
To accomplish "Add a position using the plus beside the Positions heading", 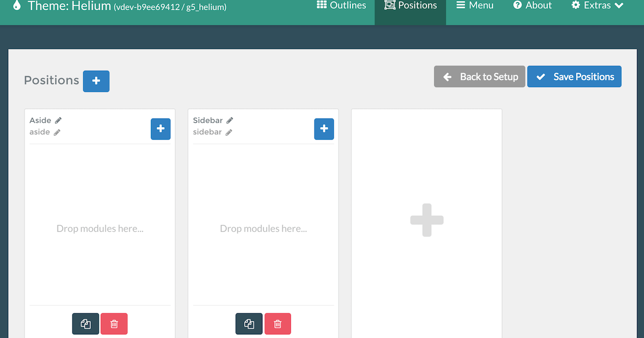I will pos(96,81).
